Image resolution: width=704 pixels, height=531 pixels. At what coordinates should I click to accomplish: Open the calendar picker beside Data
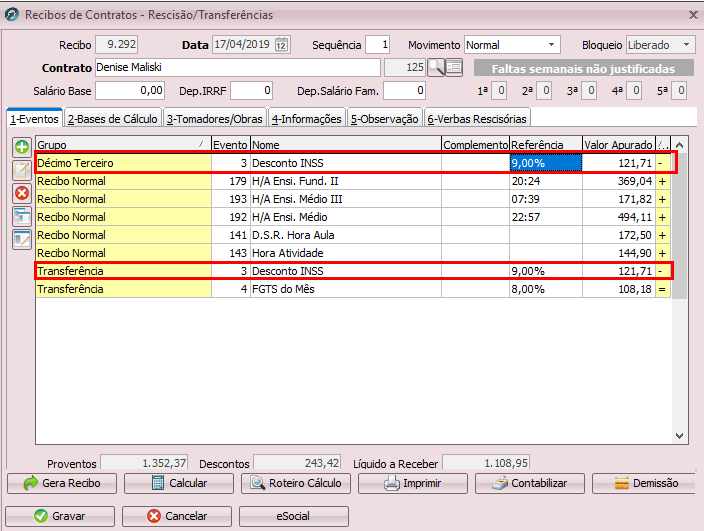281,45
